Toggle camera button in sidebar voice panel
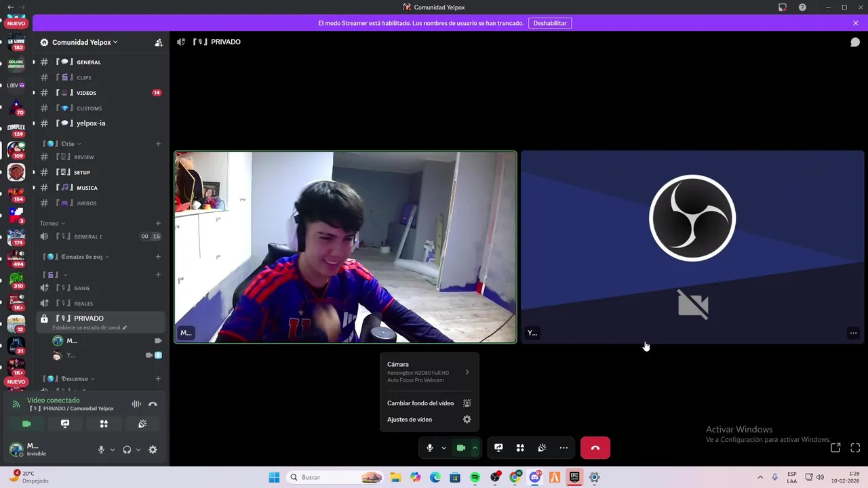Viewport: 868px width, 488px height. pyautogui.click(x=26, y=424)
